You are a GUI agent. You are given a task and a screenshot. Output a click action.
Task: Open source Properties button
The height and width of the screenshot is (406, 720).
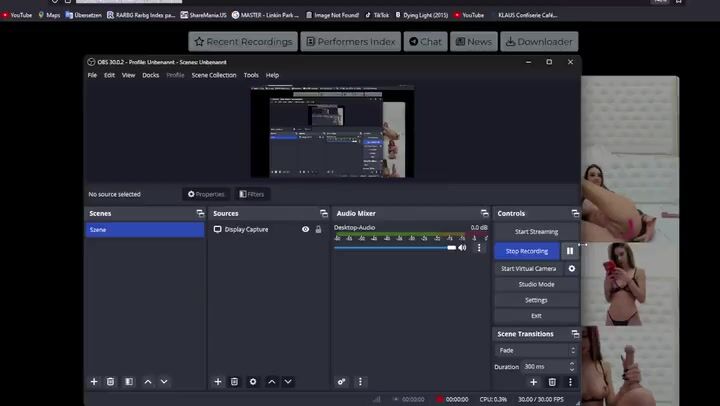pos(206,194)
